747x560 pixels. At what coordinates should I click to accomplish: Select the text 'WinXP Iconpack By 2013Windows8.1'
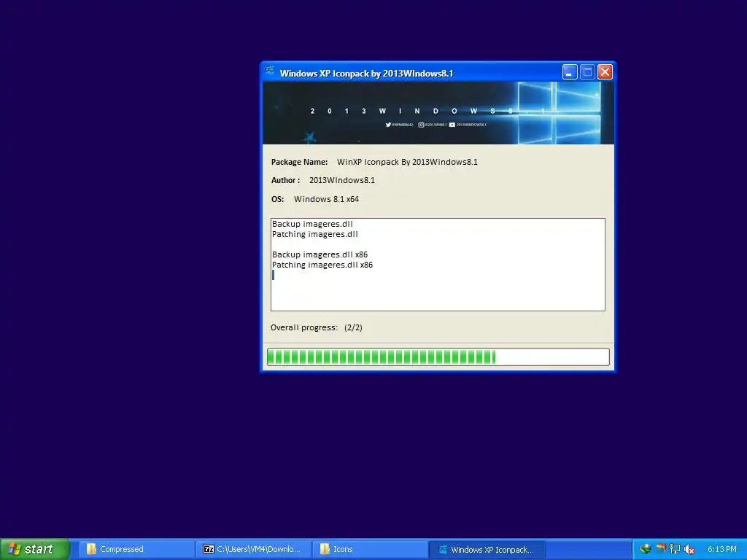pos(407,162)
